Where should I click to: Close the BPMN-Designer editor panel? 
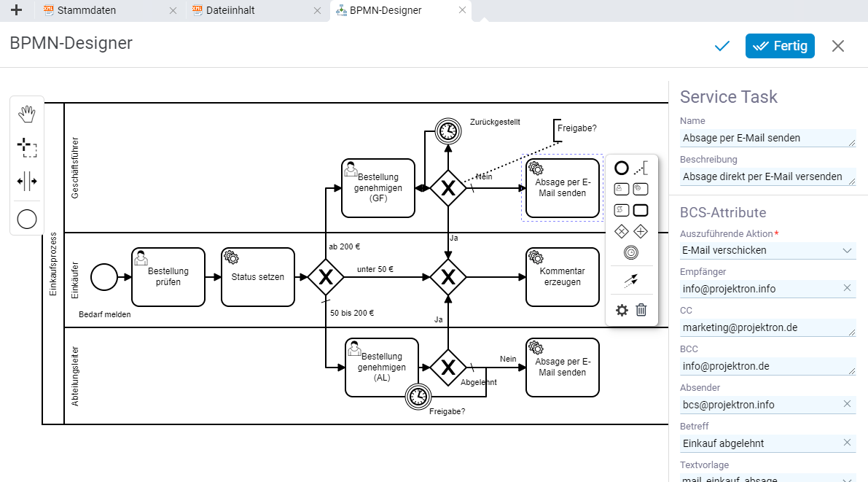(838, 46)
